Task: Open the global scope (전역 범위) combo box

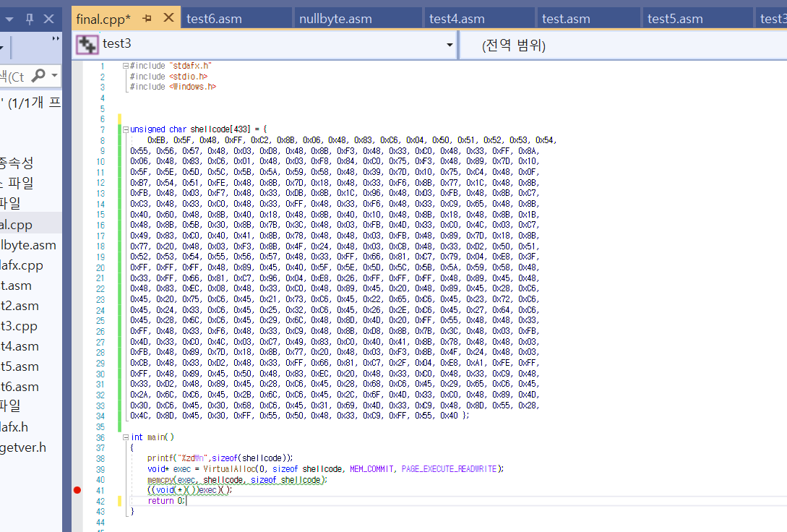Action: [624, 45]
